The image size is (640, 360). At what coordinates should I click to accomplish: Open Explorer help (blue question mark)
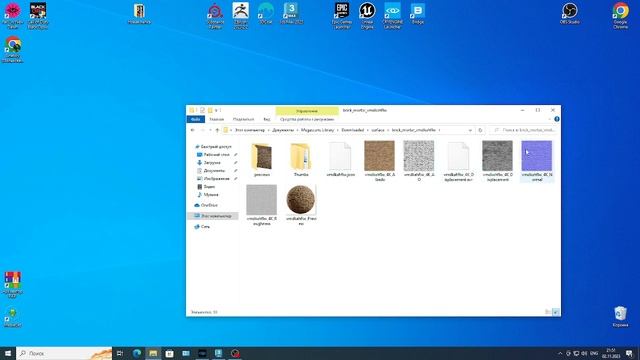(557, 119)
